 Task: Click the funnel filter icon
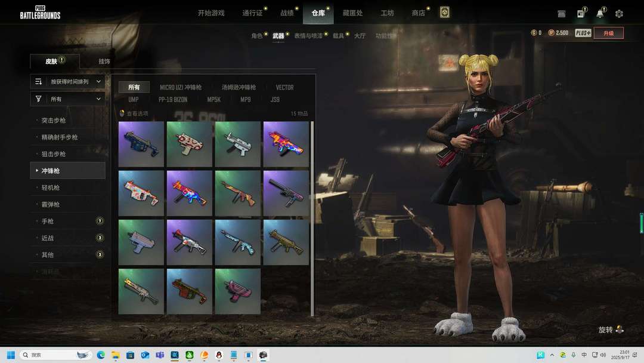click(x=39, y=99)
